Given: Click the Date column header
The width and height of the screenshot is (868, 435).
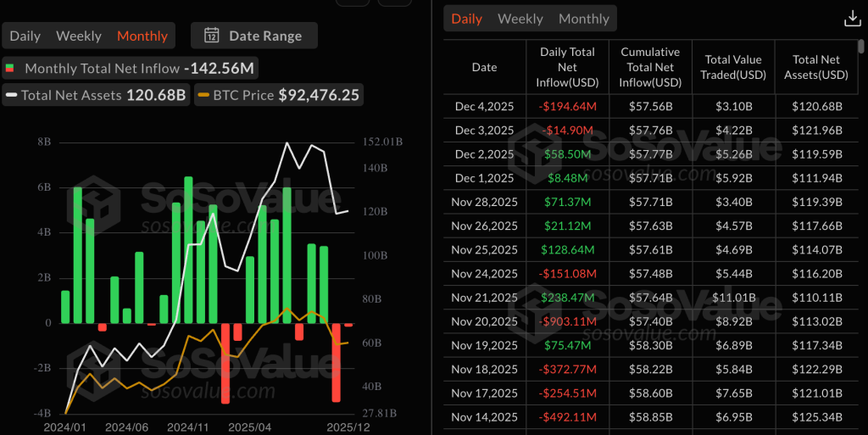Looking at the screenshot, I should (x=484, y=67).
